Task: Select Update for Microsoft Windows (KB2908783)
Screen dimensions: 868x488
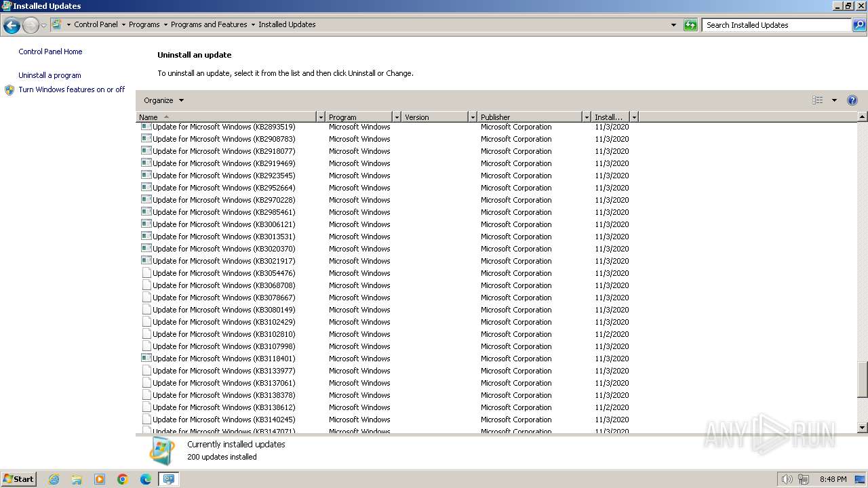Action: (224, 139)
